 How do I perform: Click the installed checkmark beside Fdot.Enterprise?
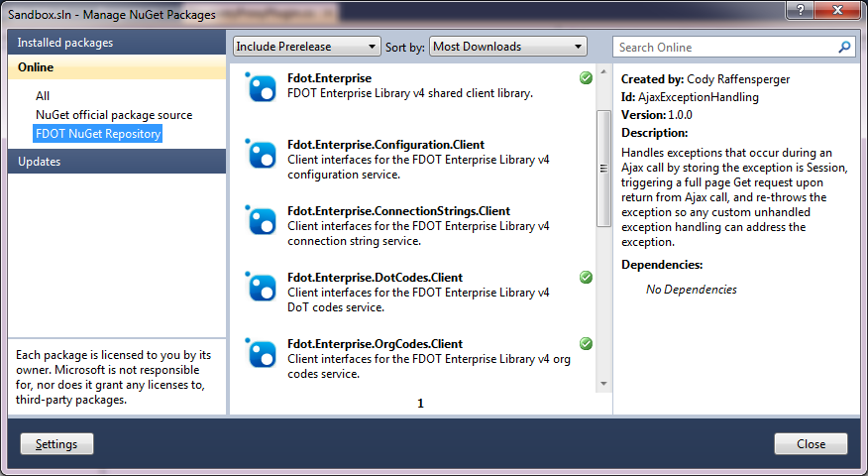tap(586, 78)
